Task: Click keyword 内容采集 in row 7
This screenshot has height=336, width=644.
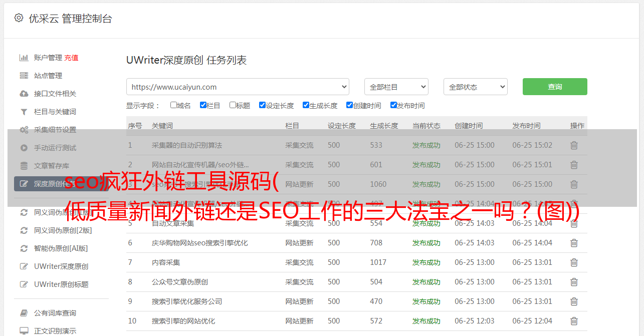Action: [x=166, y=262]
